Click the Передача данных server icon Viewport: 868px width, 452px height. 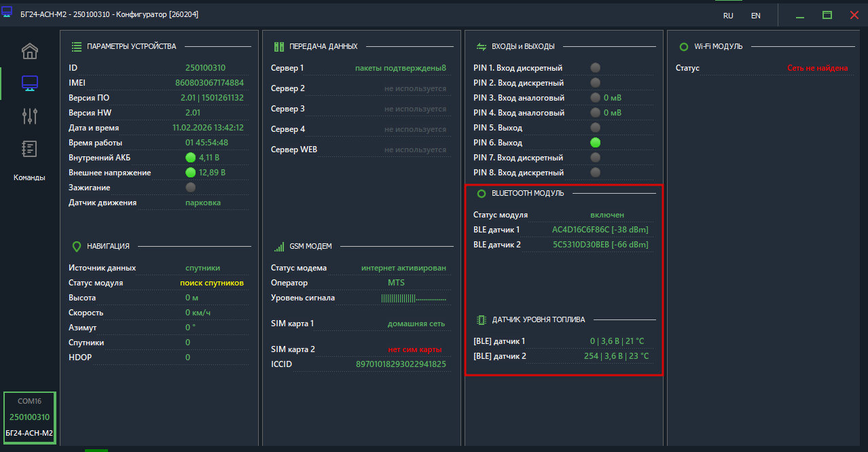click(x=278, y=47)
